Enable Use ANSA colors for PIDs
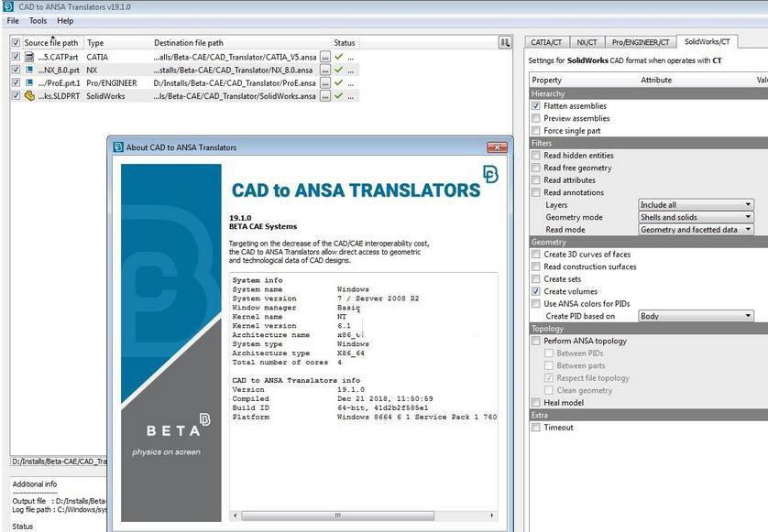This screenshot has height=532, width=768. click(536, 303)
